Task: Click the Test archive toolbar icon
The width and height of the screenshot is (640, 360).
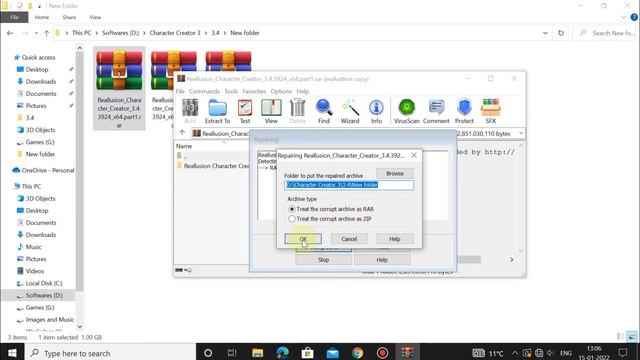Action: [245, 111]
